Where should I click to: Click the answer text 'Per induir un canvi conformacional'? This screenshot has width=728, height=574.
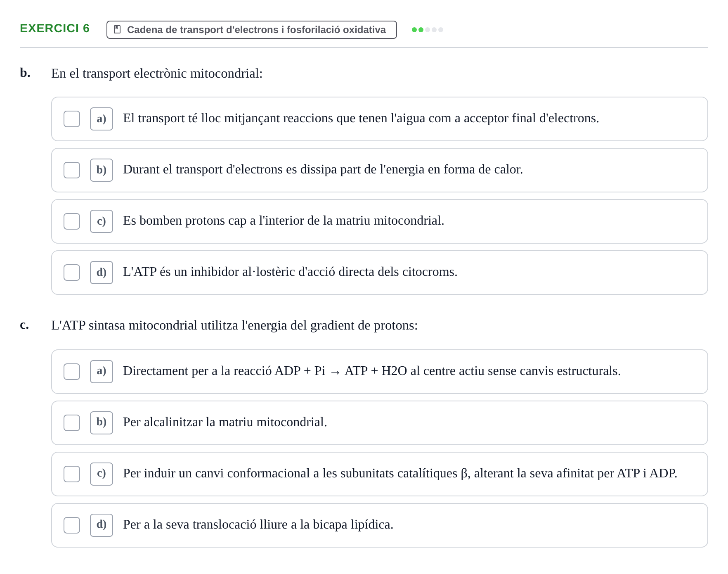[400, 473]
